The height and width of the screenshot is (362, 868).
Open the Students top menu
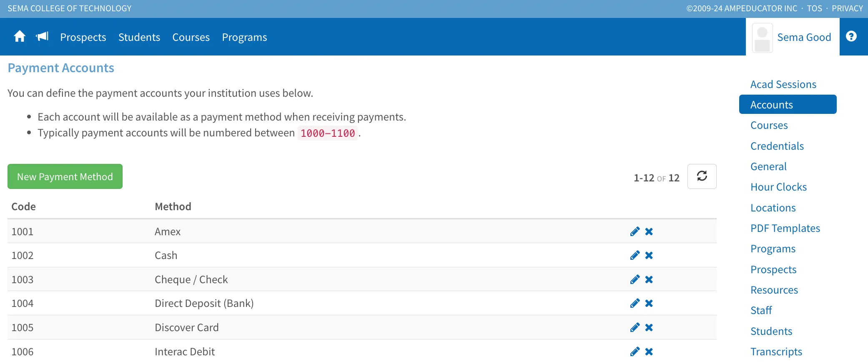coord(139,37)
